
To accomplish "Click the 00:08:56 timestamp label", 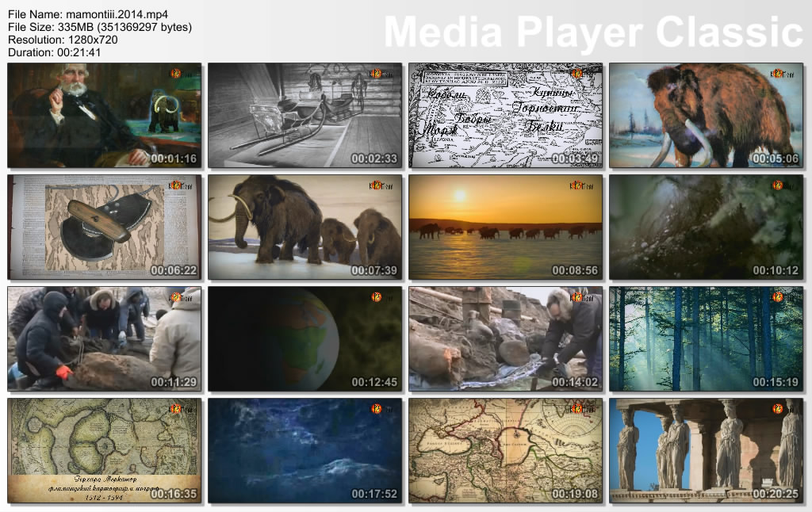I will point(574,270).
